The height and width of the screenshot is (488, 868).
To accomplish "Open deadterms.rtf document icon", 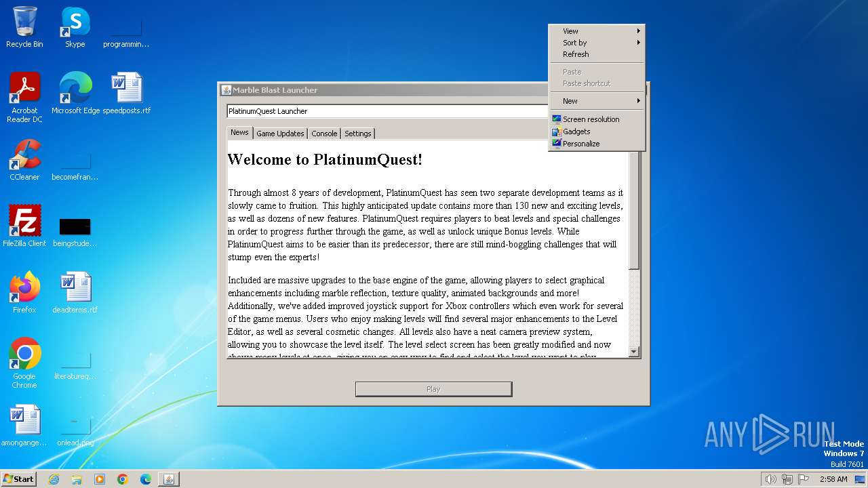I will point(75,292).
